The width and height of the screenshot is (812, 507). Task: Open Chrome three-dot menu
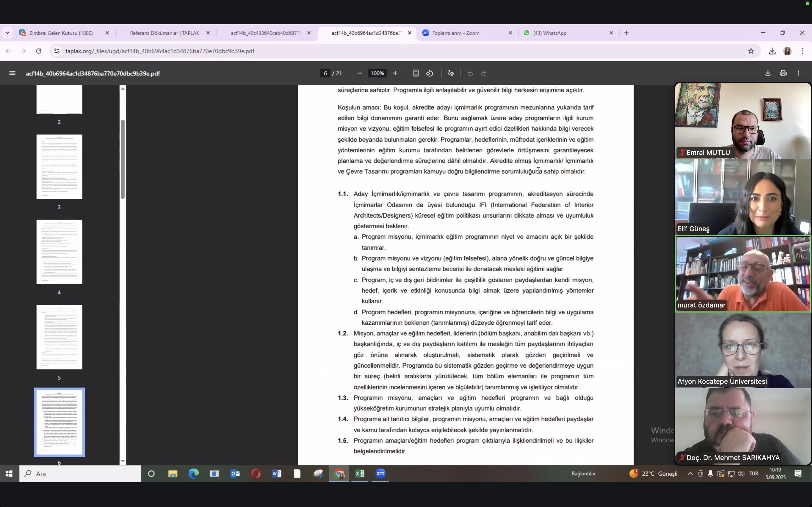(x=803, y=51)
